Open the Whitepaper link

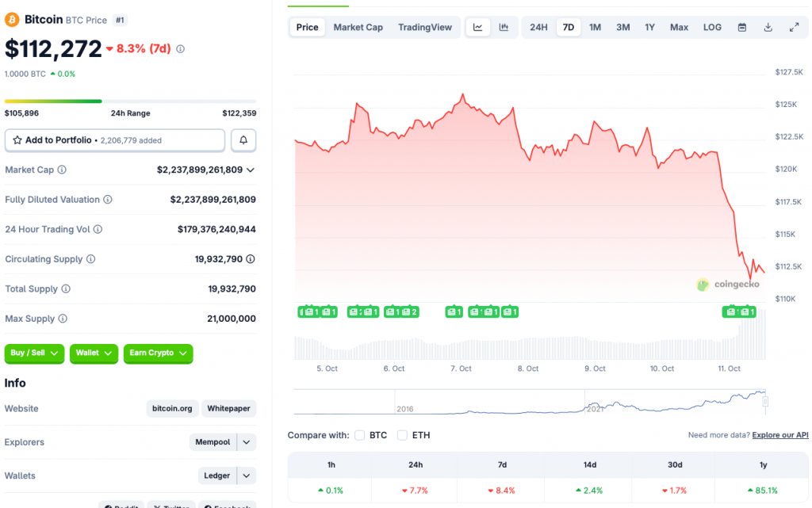228,408
